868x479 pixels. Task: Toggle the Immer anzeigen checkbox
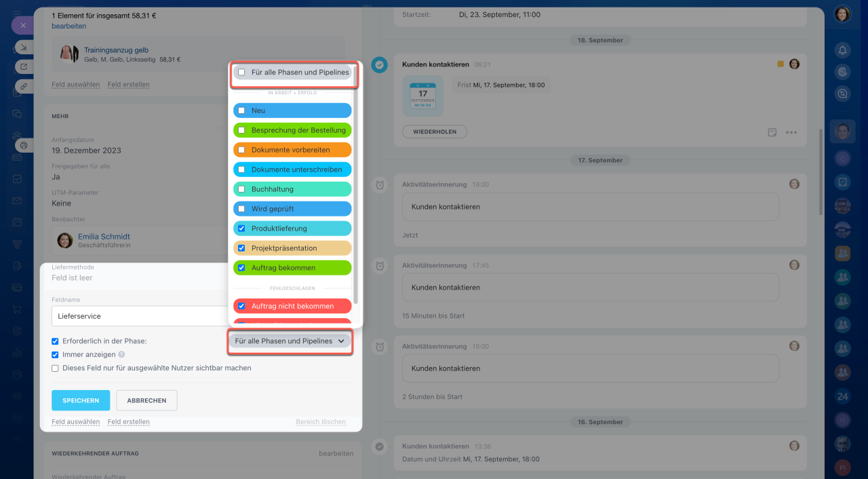tap(55, 355)
